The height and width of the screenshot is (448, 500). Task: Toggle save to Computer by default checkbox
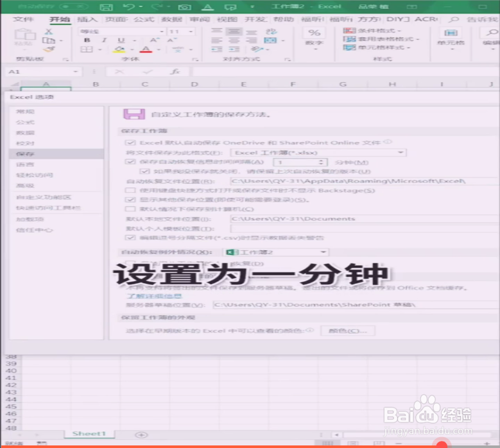130,209
